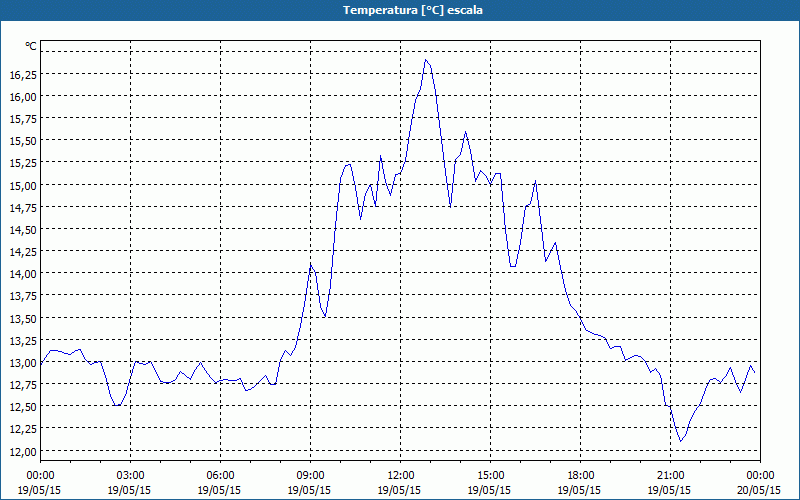Pick the 12,00 y-axis label

[23, 451]
